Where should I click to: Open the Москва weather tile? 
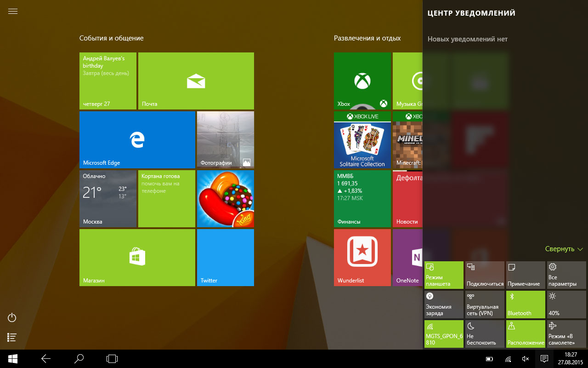[108, 199]
